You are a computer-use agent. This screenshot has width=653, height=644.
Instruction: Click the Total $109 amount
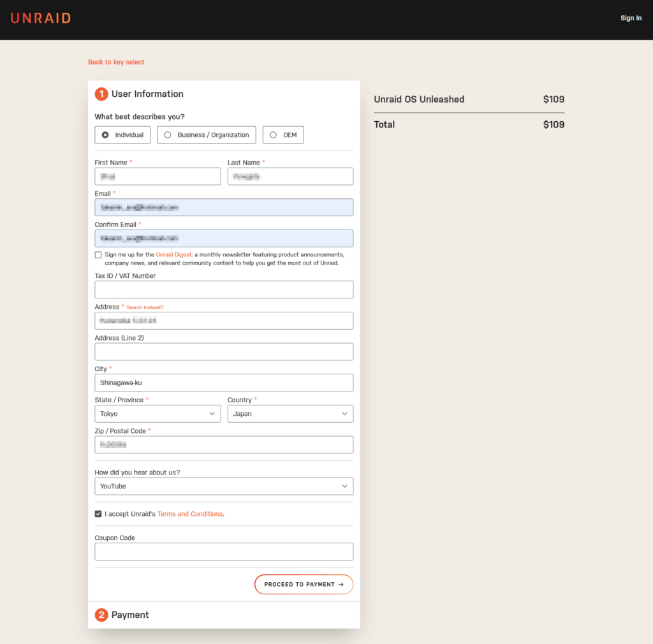coord(554,124)
